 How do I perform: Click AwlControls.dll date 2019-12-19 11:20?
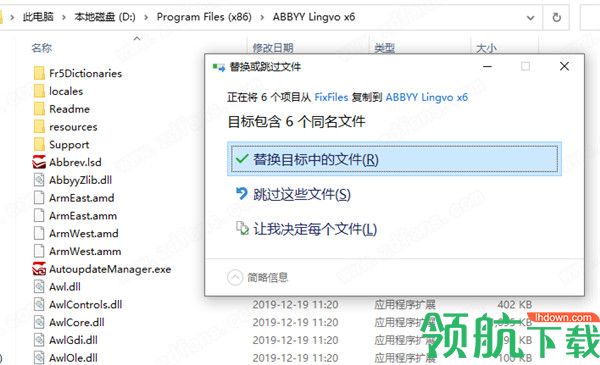[295, 305]
